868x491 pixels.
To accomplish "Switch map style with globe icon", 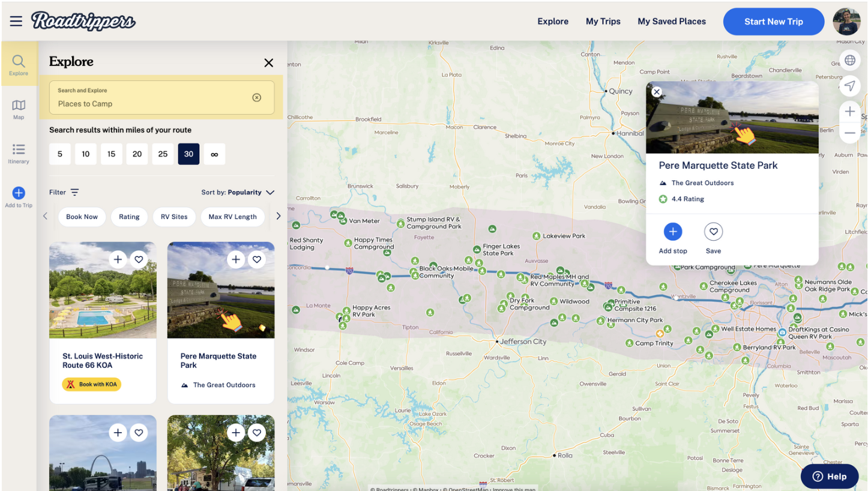I will (849, 60).
